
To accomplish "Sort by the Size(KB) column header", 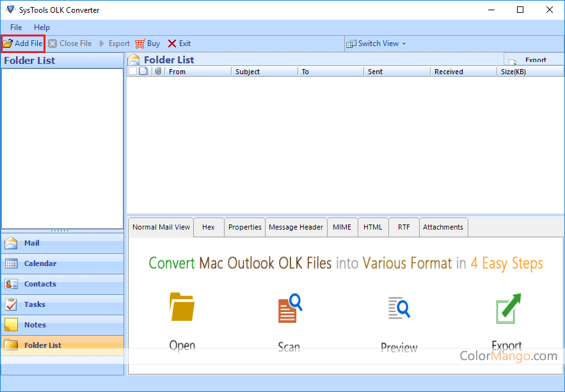I will (530, 72).
